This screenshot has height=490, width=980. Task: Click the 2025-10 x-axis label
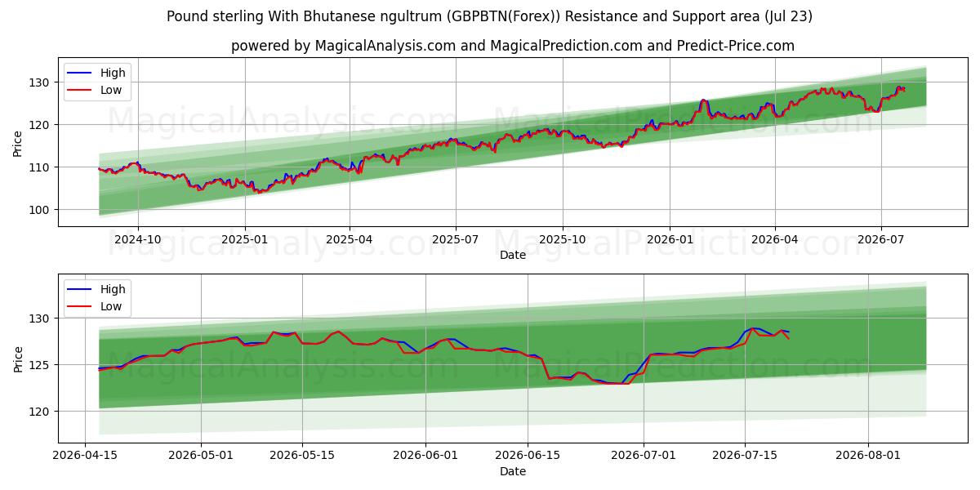click(563, 240)
